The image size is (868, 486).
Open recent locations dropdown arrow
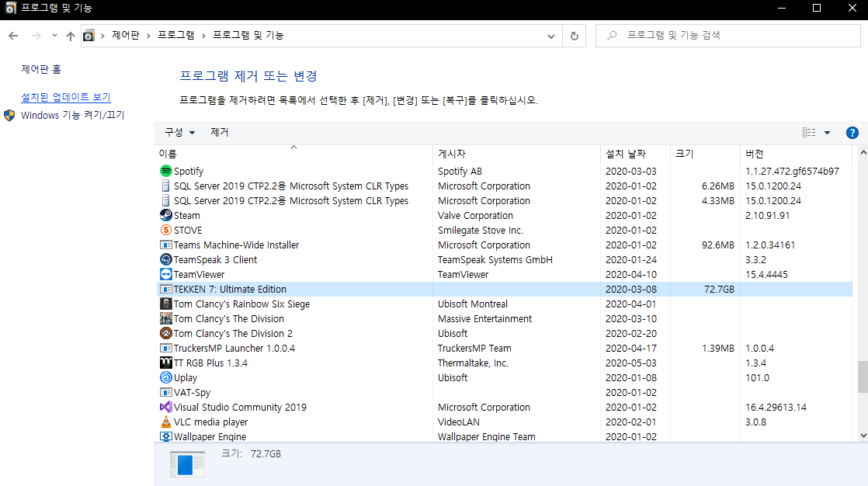pyautogui.click(x=54, y=36)
